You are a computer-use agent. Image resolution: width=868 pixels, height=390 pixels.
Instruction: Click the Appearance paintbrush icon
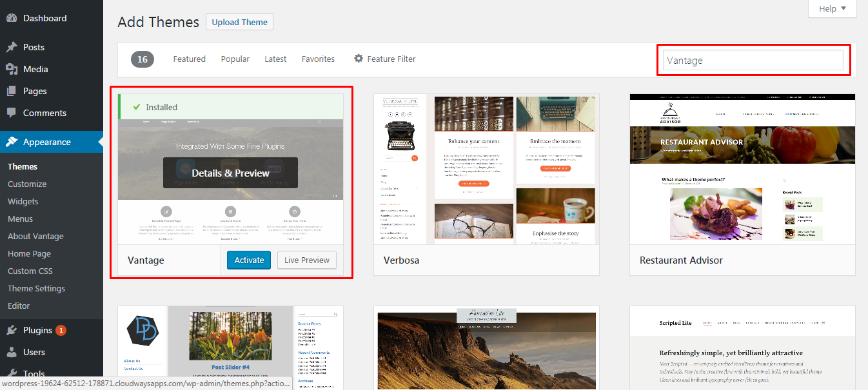point(12,142)
